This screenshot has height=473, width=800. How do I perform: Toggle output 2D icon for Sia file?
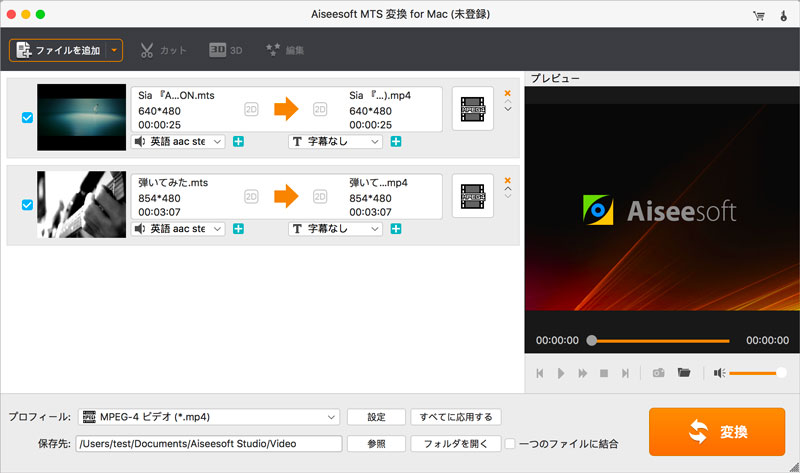(x=320, y=109)
